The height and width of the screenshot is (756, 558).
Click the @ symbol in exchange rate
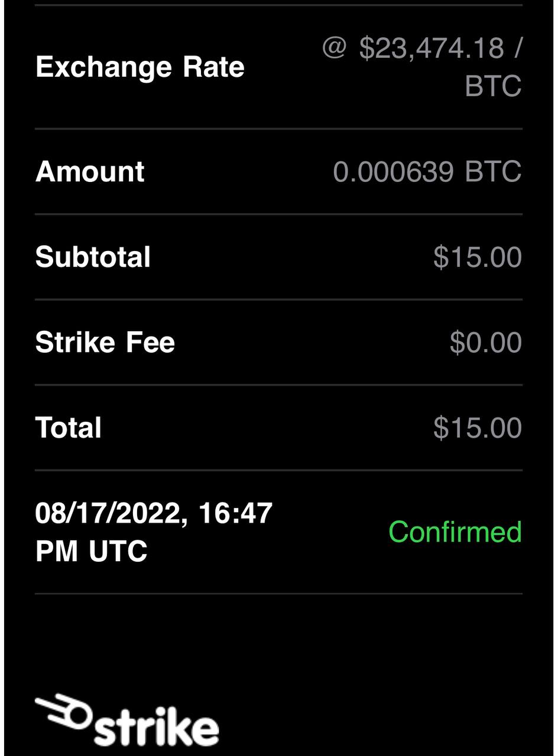coord(334,48)
